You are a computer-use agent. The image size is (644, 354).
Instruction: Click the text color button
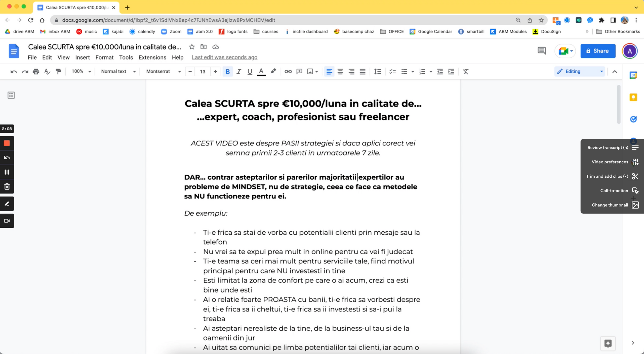pyautogui.click(x=261, y=72)
